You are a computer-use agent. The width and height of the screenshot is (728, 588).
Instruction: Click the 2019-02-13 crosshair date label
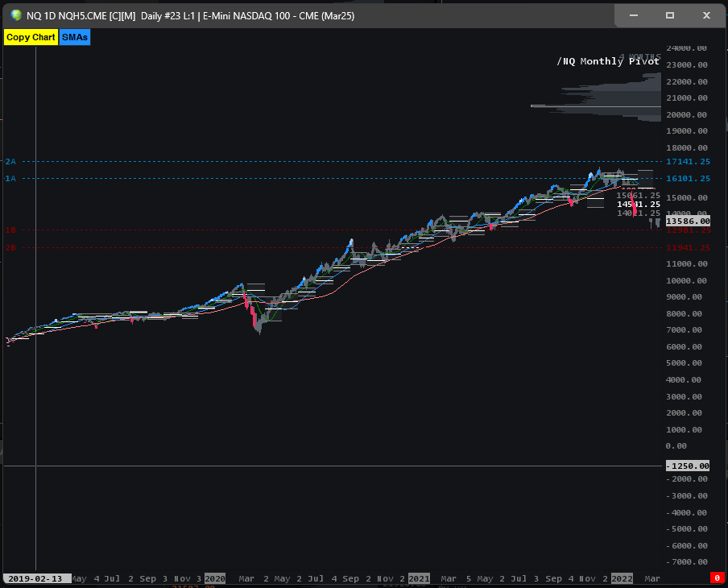point(35,578)
